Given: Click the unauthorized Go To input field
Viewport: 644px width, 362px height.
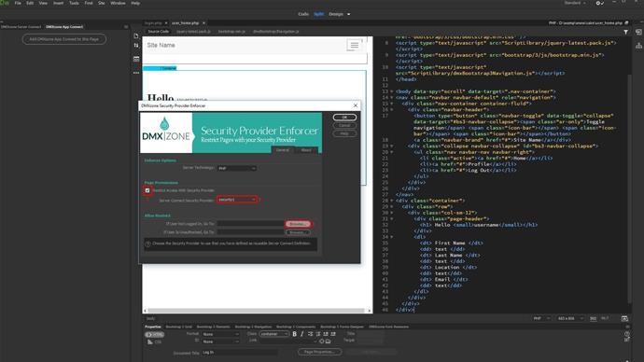Looking at the screenshot, I should click(250, 232).
